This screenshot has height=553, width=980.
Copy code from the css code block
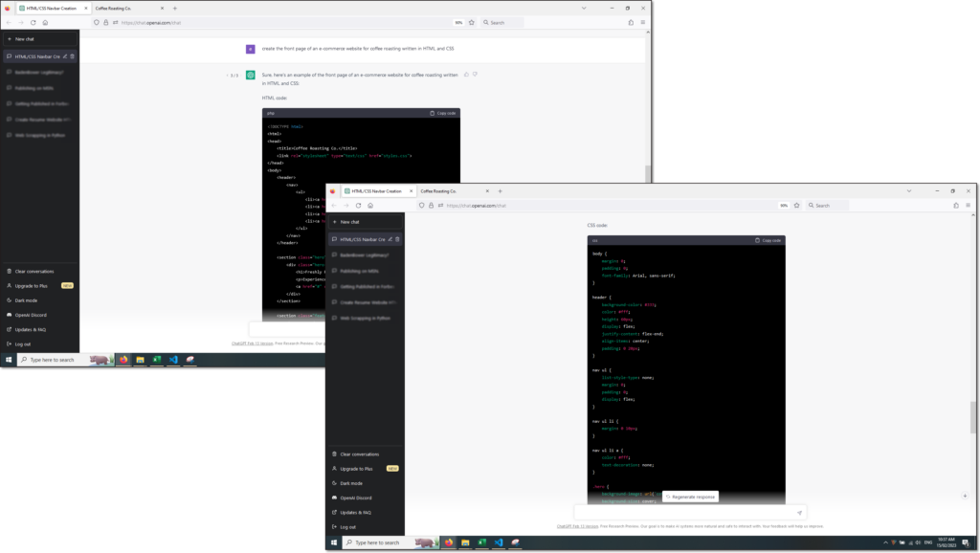(x=768, y=240)
